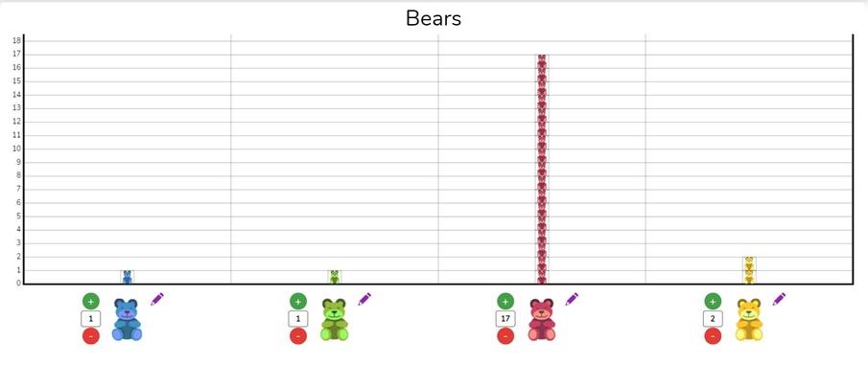Select the yellow bear image

click(749, 320)
